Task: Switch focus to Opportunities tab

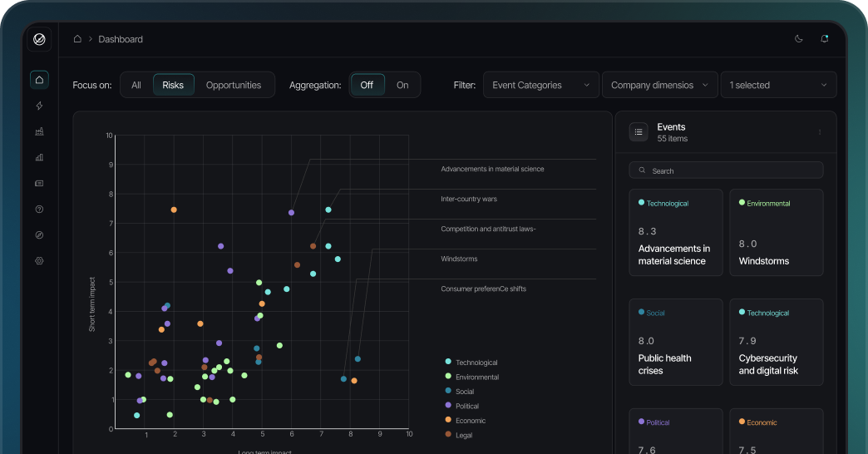Action: tap(234, 85)
